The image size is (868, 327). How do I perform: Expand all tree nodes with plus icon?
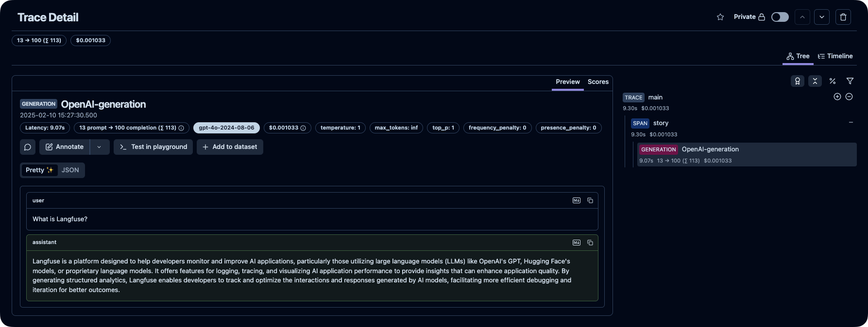pyautogui.click(x=837, y=97)
